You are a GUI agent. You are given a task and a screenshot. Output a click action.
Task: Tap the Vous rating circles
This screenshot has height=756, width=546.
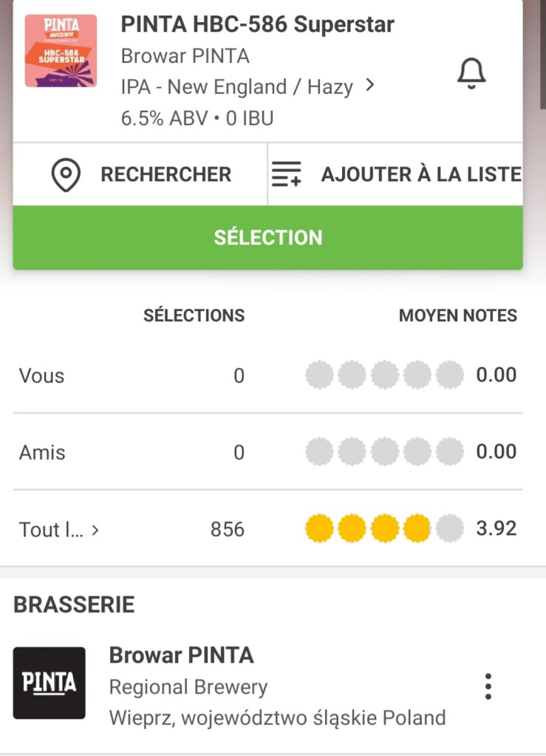pyautogui.click(x=384, y=375)
